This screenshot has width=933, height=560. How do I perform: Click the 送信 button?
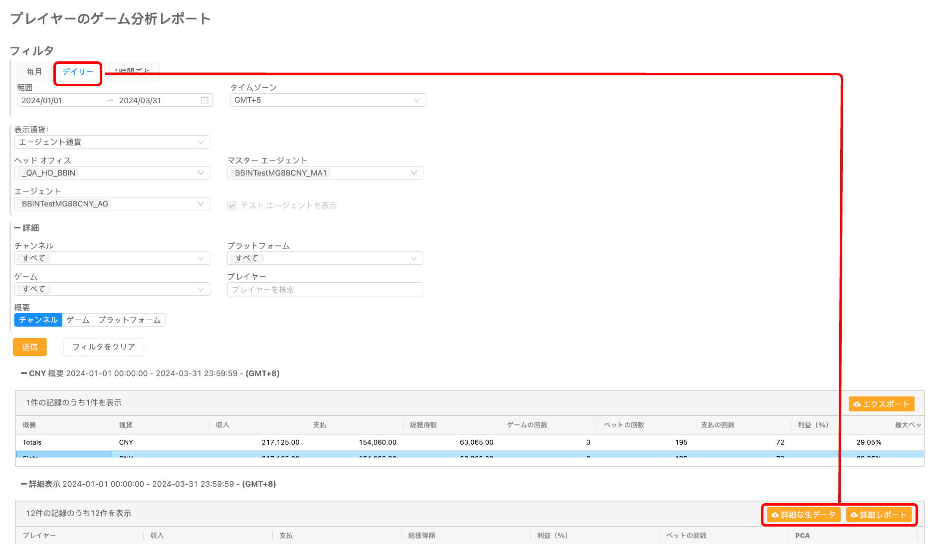point(30,347)
